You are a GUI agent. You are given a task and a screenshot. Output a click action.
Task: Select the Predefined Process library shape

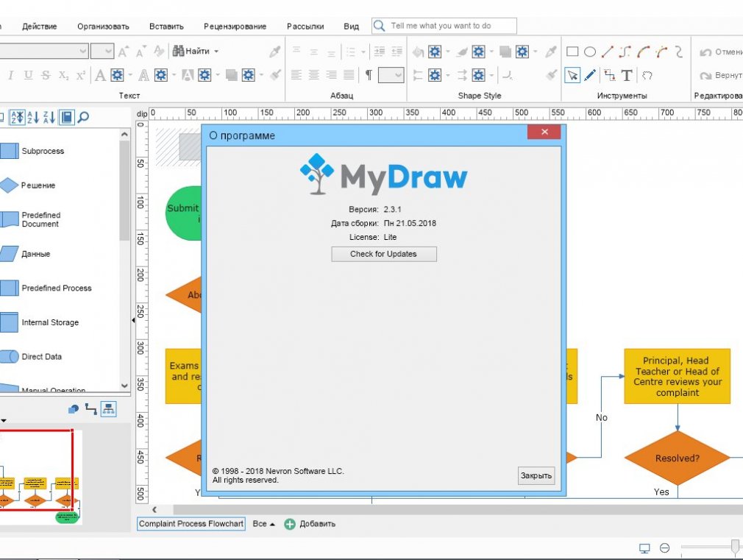[46, 288]
